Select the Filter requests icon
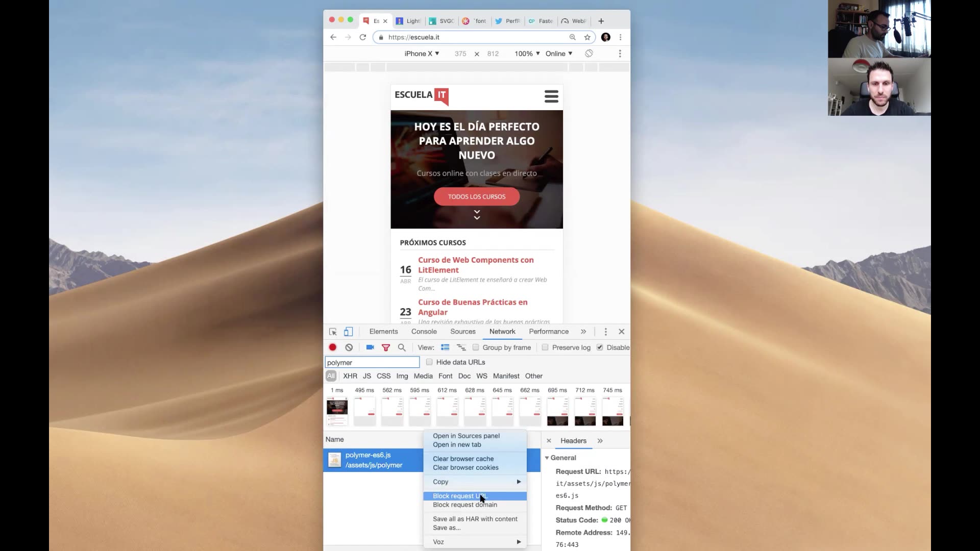The height and width of the screenshot is (551, 980). click(x=386, y=347)
